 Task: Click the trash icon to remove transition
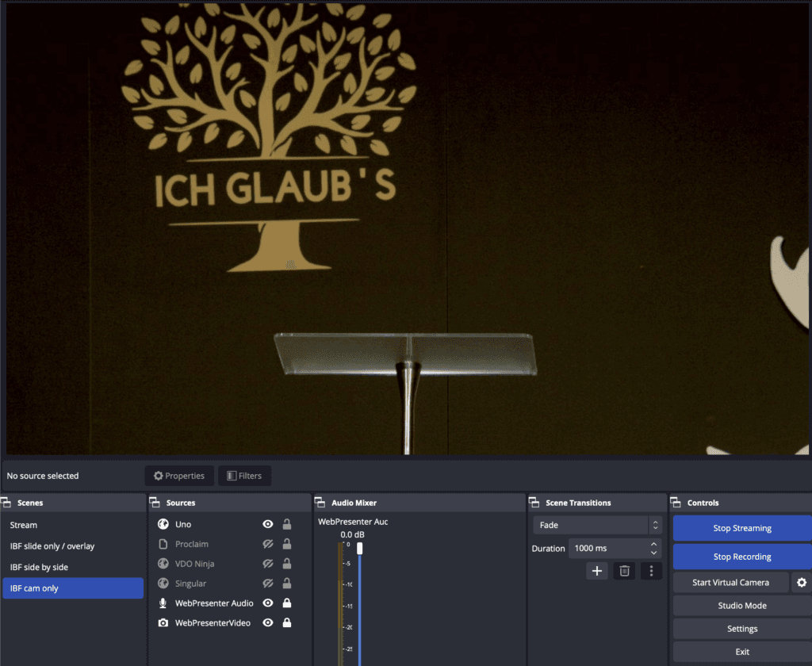[x=624, y=571]
